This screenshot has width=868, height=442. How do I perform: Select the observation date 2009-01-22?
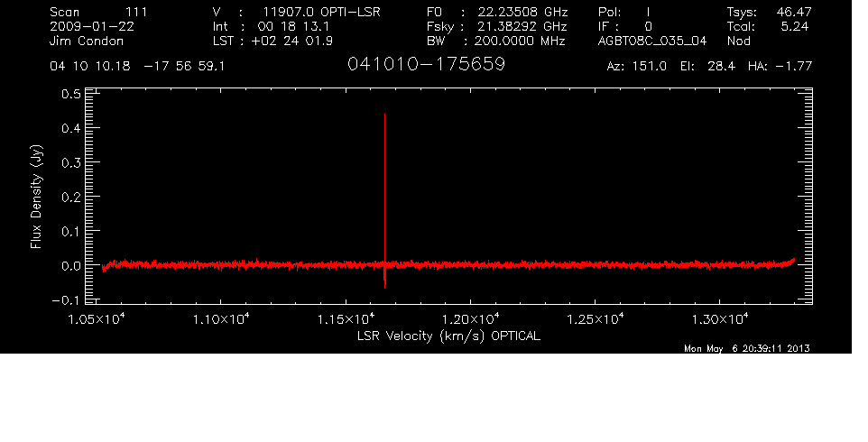[92, 26]
